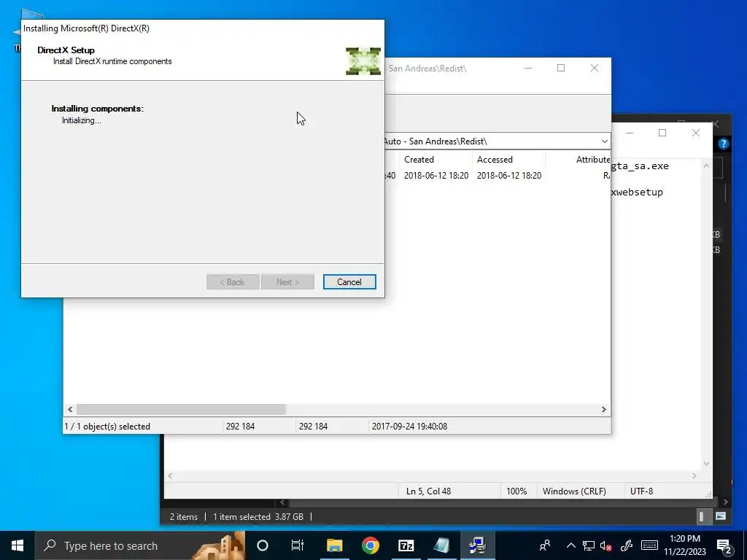This screenshot has width=747, height=560.
Task: Click the gta_sa.exe text in Notepad
Action: point(640,166)
